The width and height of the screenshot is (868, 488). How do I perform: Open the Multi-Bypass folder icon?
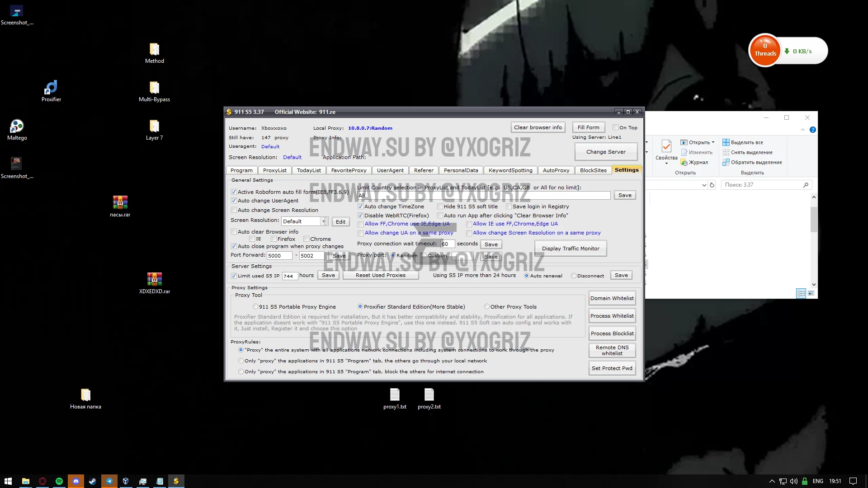(154, 91)
